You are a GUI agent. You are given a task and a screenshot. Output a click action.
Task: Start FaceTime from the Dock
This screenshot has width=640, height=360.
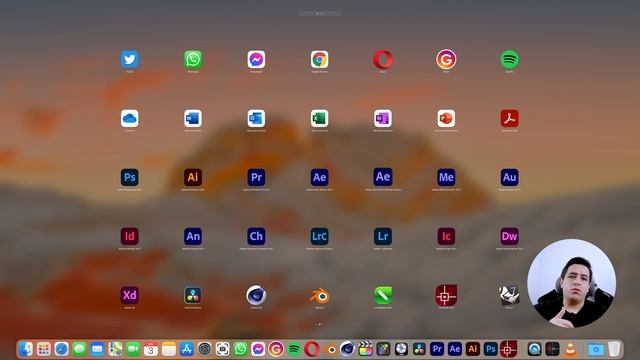[133, 349]
